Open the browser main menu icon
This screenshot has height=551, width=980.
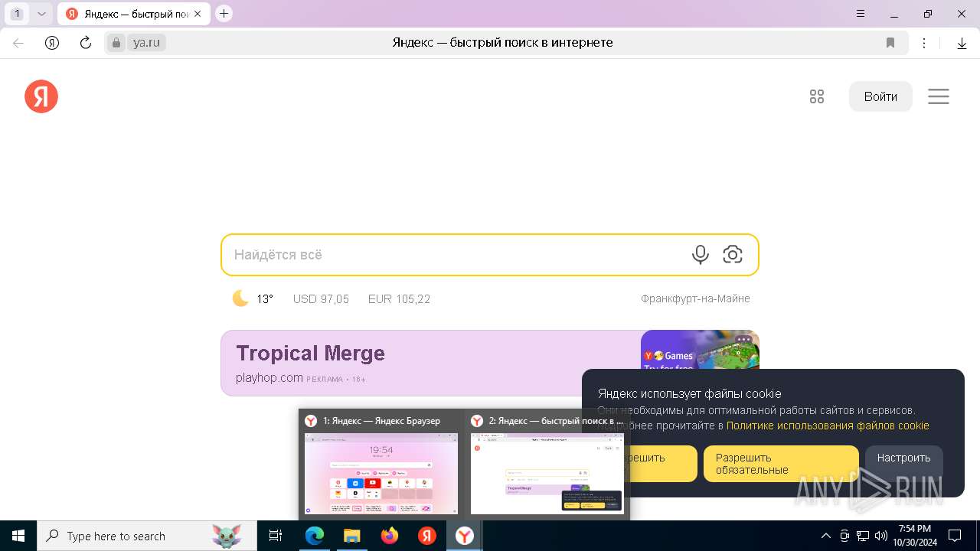pyautogui.click(x=861, y=14)
